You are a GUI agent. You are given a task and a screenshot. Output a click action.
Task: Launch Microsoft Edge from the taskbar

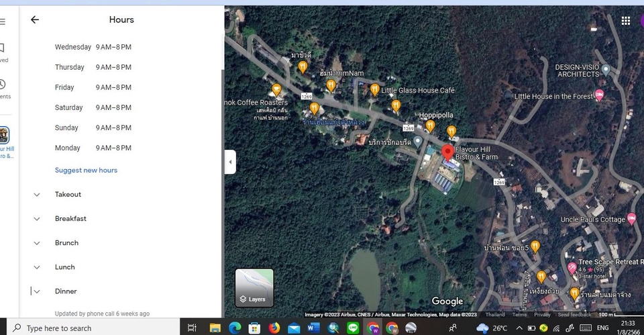pos(235,328)
